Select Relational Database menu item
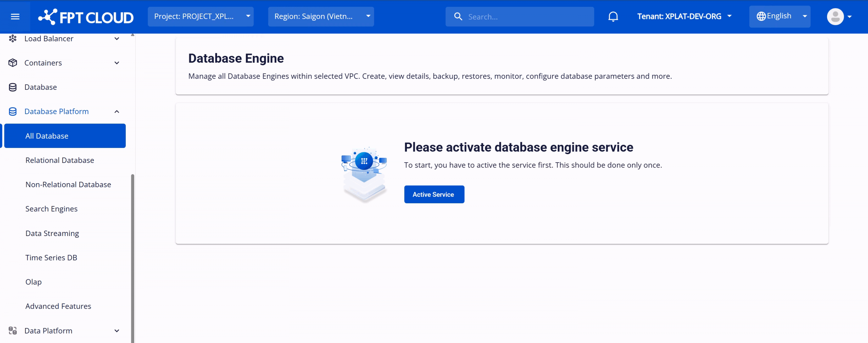868x343 pixels. pos(60,160)
